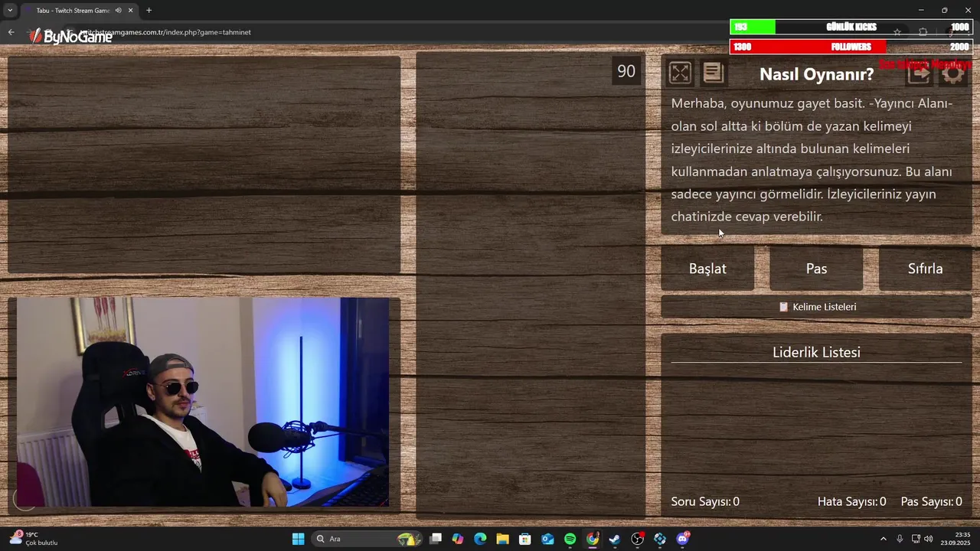Click the ByNoGame logo

click(70, 36)
